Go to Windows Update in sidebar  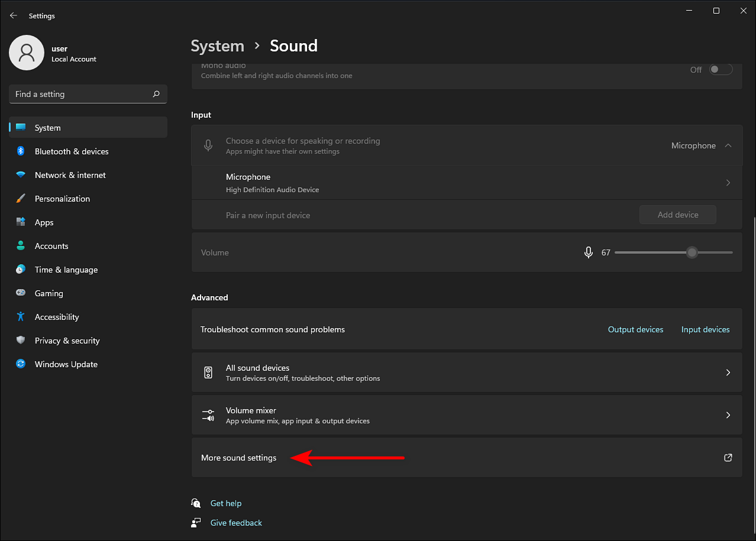tap(66, 364)
